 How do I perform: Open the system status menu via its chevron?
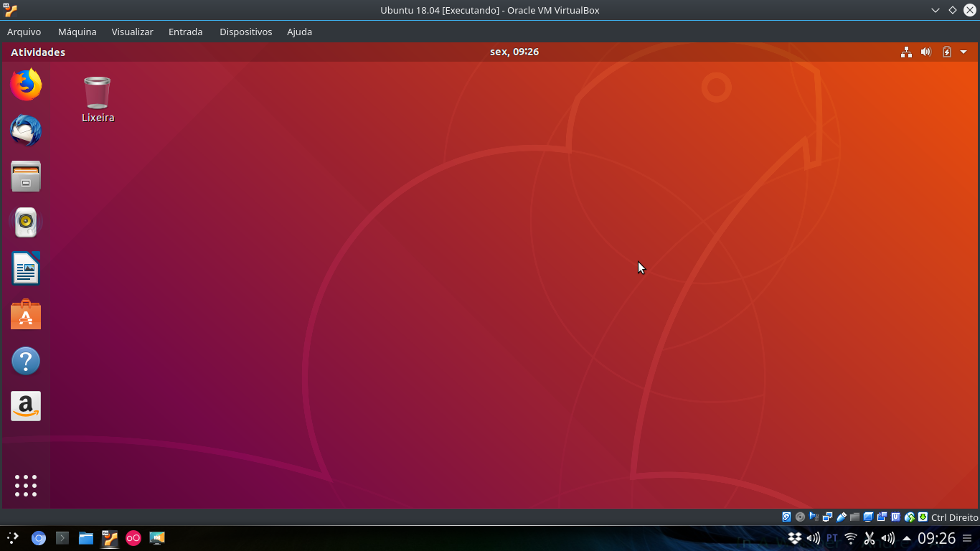[964, 52]
